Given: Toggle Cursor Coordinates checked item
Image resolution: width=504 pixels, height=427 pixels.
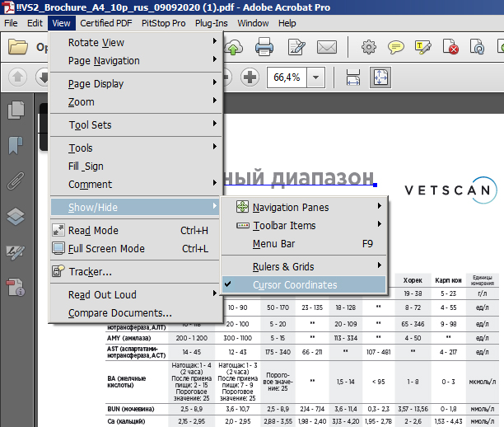Looking at the screenshot, I should (x=304, y=284).
